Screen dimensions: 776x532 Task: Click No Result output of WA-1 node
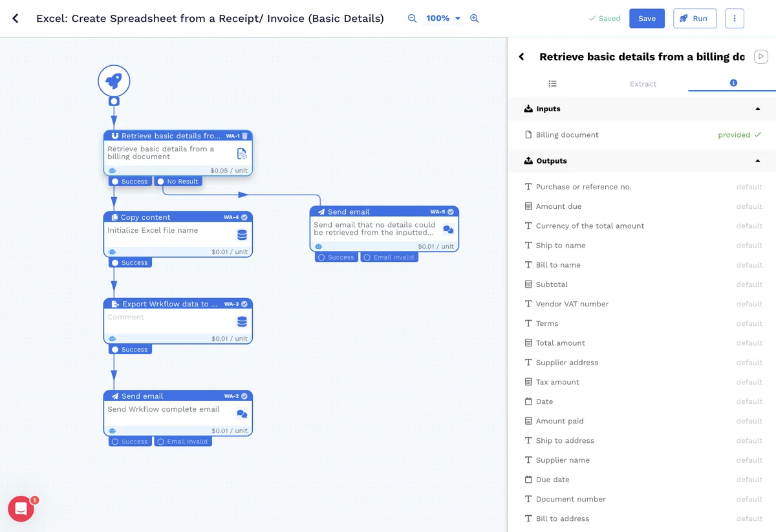(178, 182)
